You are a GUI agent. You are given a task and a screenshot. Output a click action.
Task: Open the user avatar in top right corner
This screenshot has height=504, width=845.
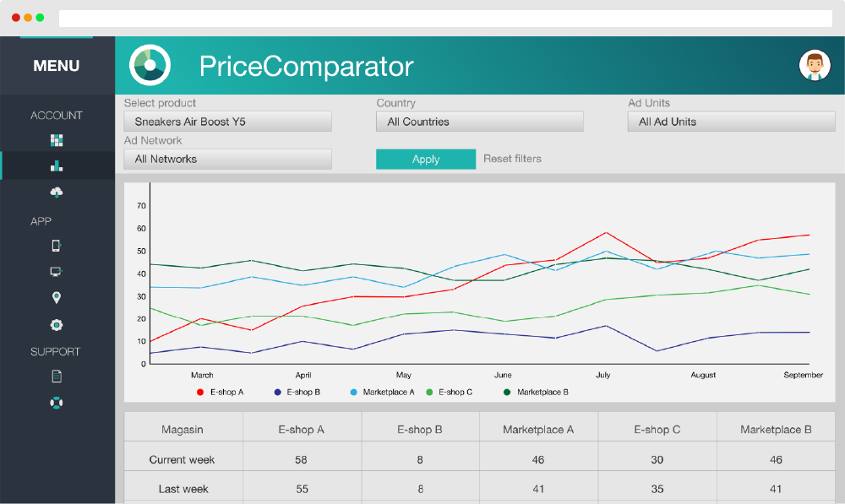click(815, 64)
